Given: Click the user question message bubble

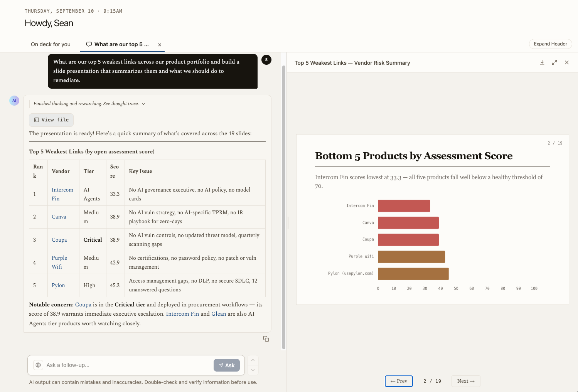Looking at the screenshot, I should pyautogui.click(x=153, y=71).
